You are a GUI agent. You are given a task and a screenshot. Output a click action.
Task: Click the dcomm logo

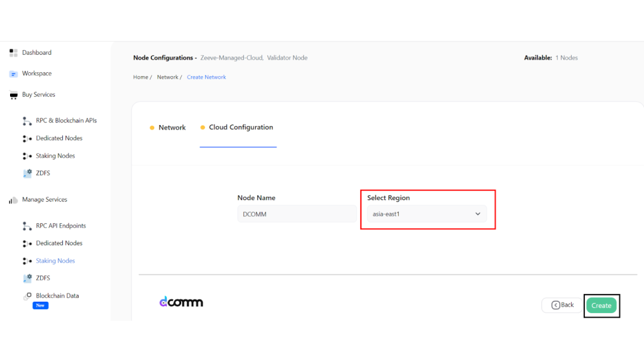[181, 302]
